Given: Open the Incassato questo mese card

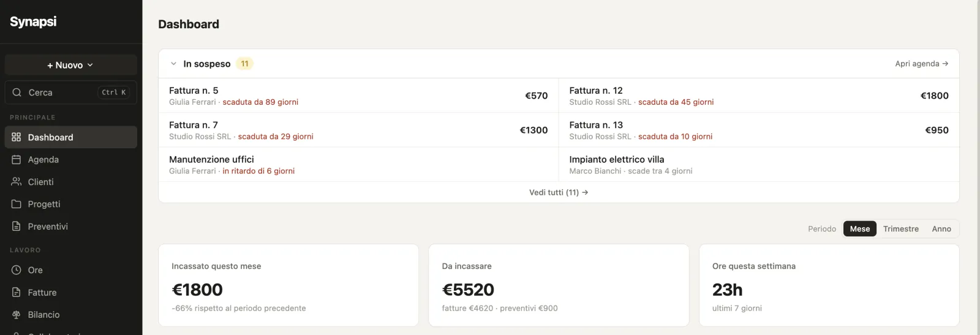Looking at the screenshot, I should click(288, 285).
